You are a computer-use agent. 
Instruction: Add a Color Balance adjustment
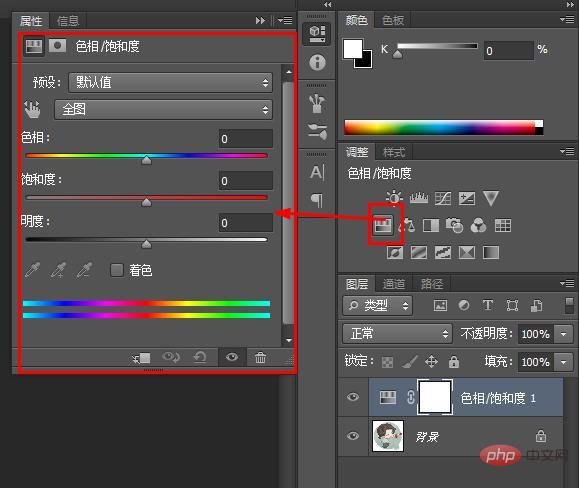[407, 225]
